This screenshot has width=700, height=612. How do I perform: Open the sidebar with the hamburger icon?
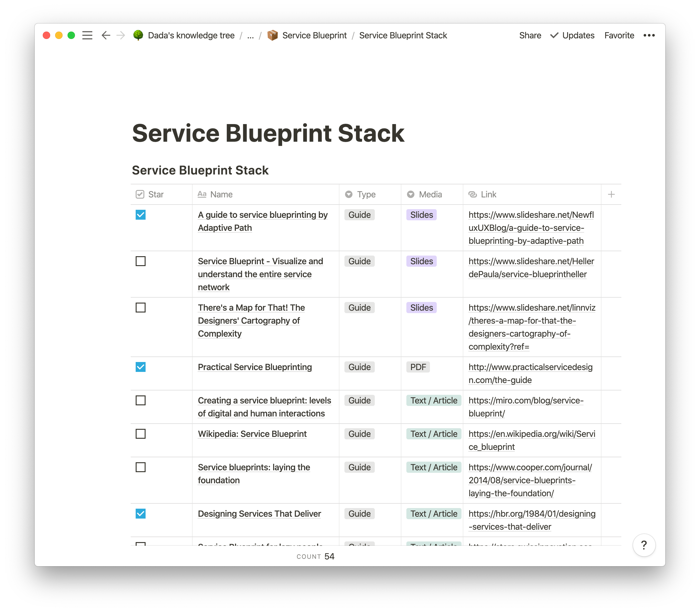tap(87, 35)
